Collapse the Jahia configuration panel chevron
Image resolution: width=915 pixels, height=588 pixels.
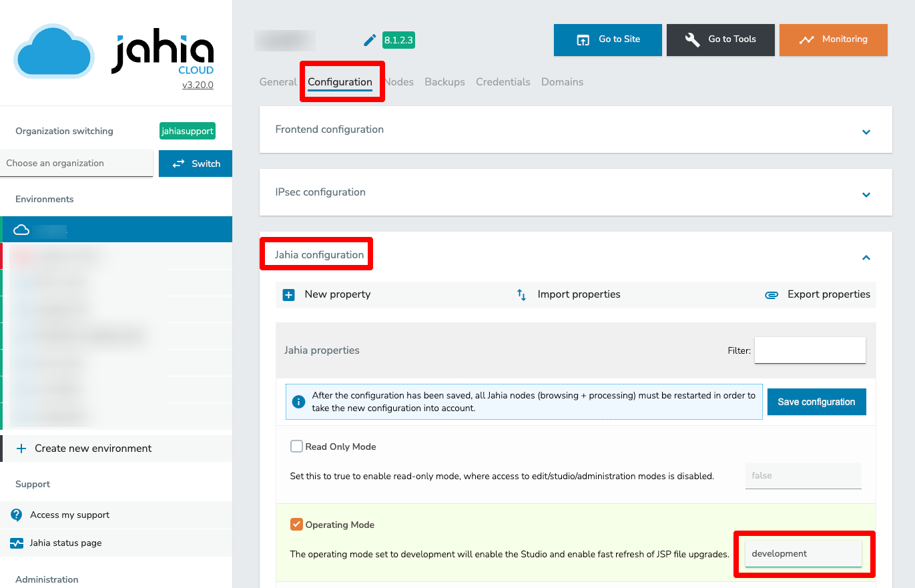click(866, 258)
